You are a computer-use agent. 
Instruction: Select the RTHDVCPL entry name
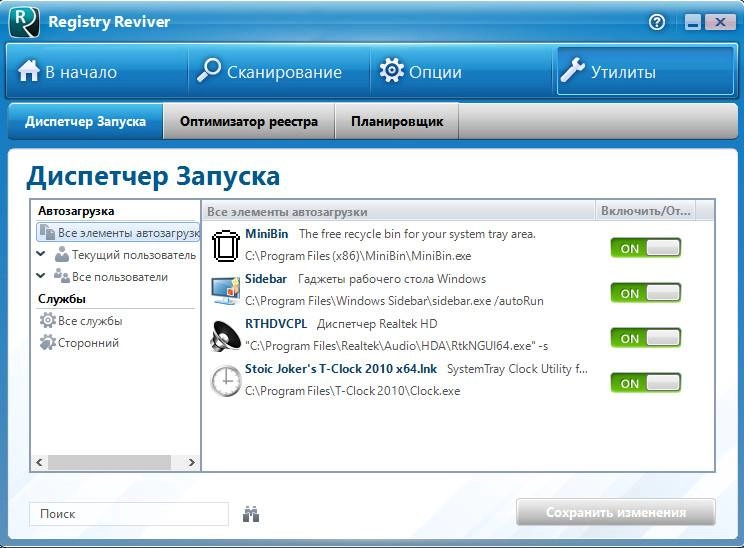tap(276, 324)
